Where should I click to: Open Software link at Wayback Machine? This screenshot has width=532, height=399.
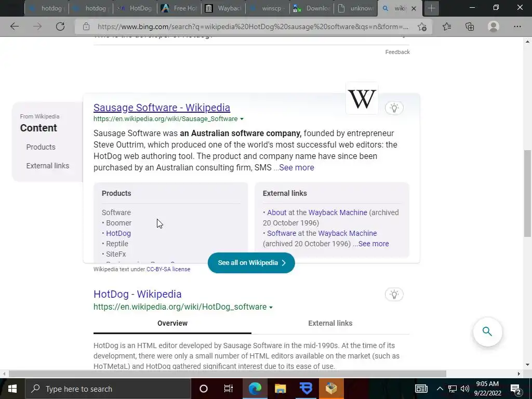coord(282,233)
